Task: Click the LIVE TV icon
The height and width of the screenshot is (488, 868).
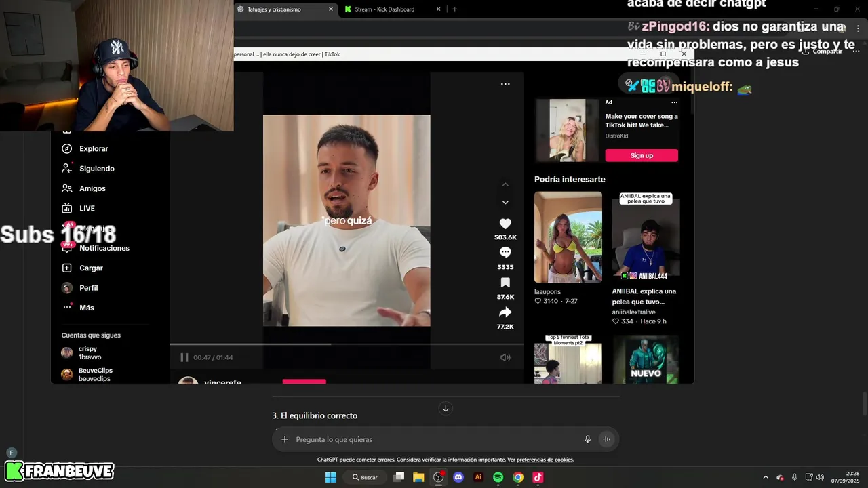Action: [x=67, y=209]
